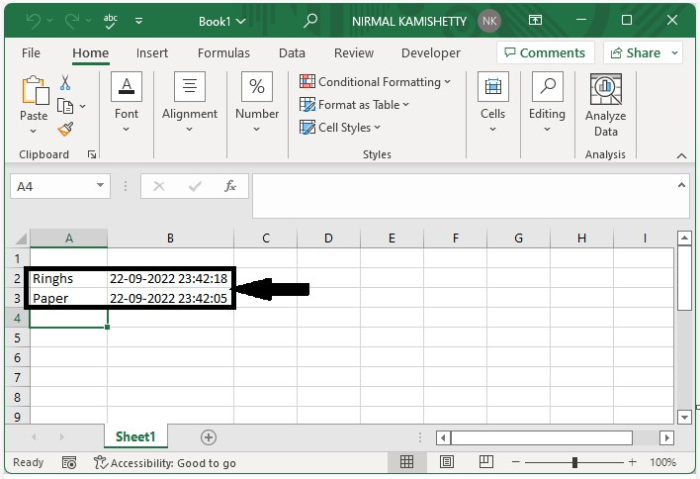Select column B header
Screen dimensions: 700x479
(x=170, y=238)
